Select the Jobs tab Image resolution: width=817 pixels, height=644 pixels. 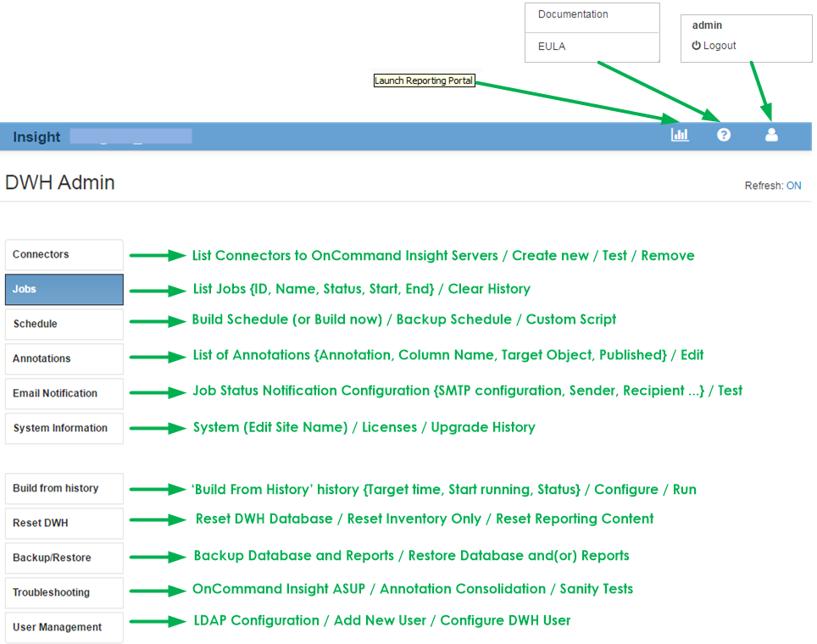click(x=64, y=289)
